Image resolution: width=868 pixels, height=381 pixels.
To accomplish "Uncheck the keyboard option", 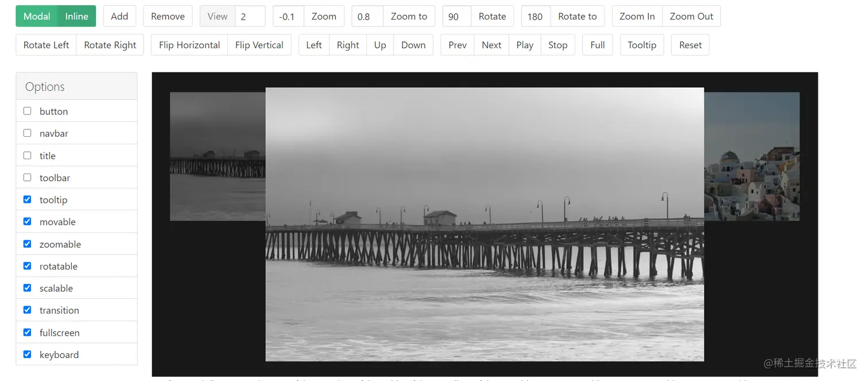I will [27, 354].
